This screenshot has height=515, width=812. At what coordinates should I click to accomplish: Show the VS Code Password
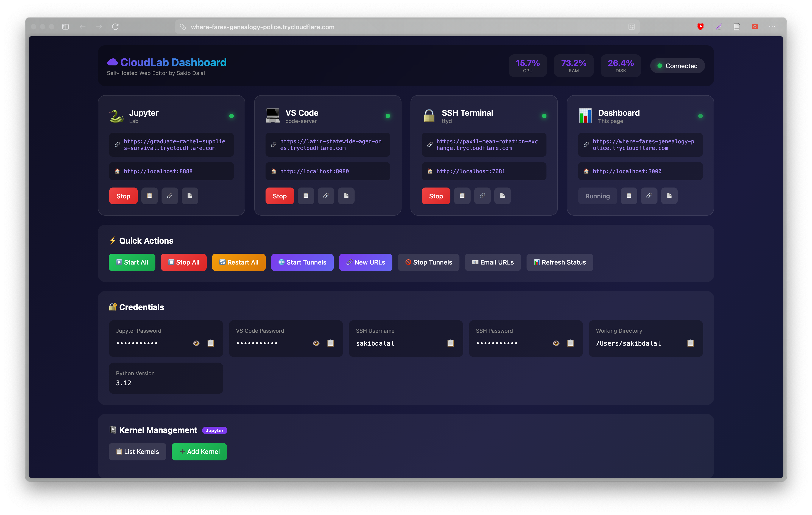316,343
